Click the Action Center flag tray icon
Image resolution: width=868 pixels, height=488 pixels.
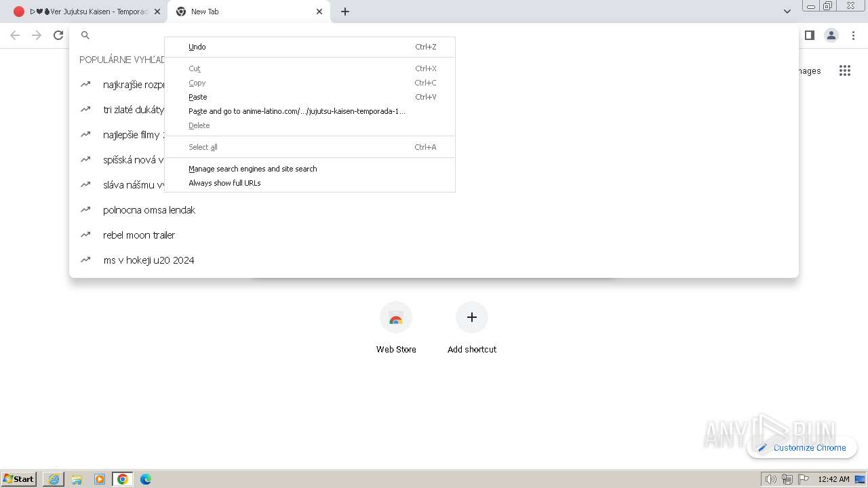(x=803, y=479)
